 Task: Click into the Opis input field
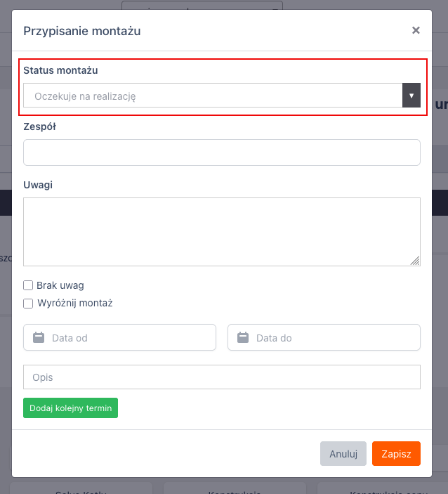(x=222, y=377)
